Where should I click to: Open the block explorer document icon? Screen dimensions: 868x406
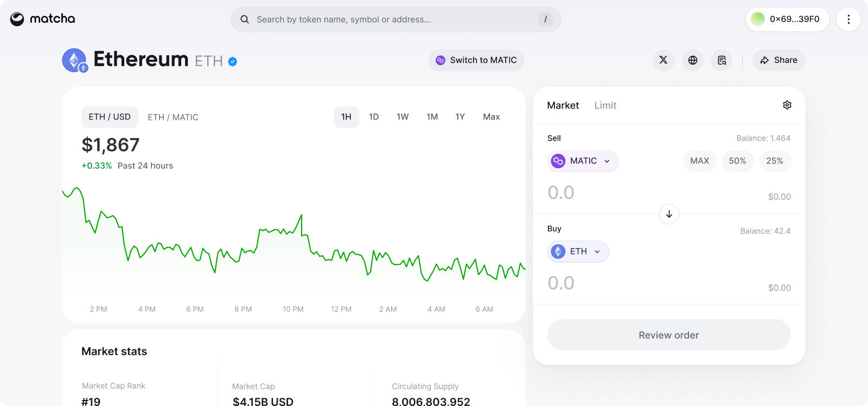tap(722, 60)
